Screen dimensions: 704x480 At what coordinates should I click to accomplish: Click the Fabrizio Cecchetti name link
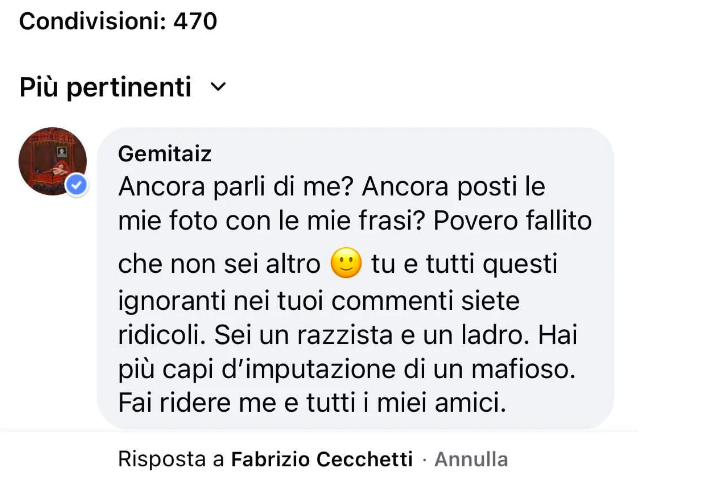321,459
